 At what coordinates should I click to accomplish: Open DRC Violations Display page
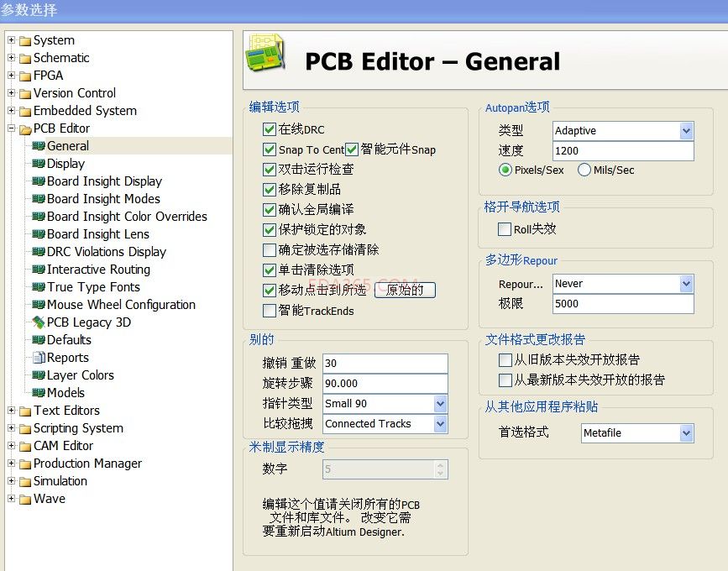(107, 252)
